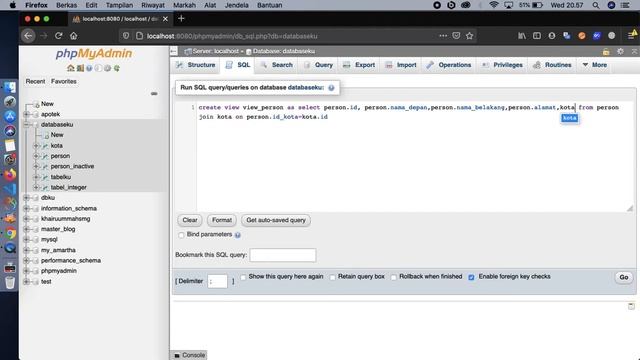640x360 pixels.
Task: Expand the tabelku table node
Action: 36,177
